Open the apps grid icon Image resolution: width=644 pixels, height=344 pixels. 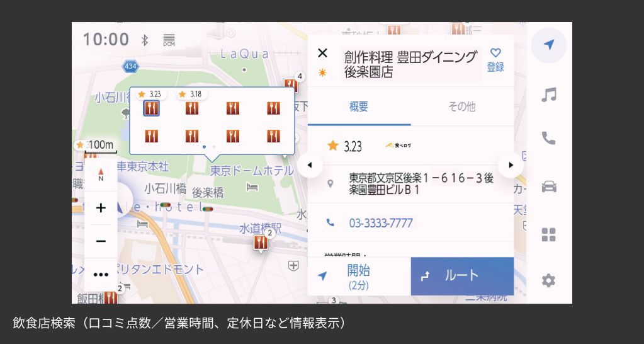[549, 235]
